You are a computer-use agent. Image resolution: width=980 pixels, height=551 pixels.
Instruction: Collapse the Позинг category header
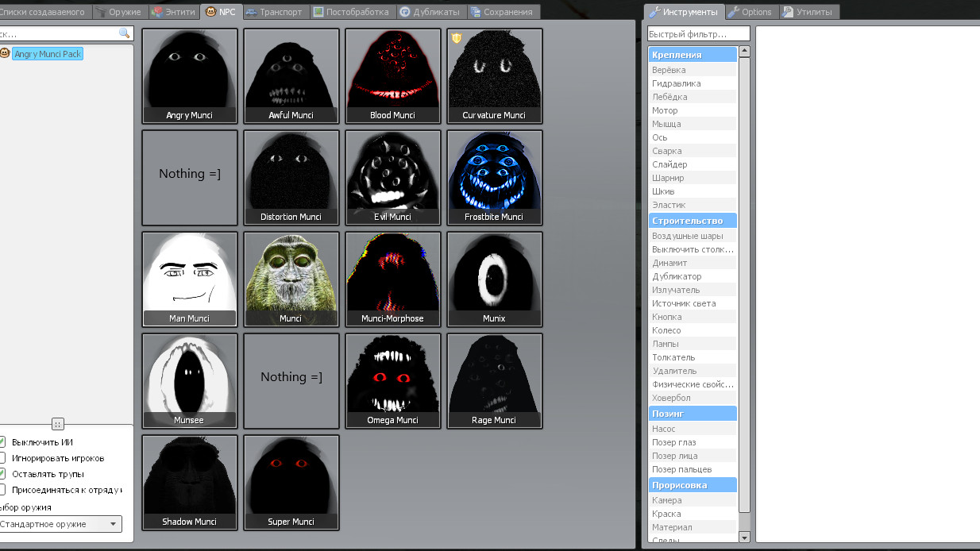[x=693, y=413]
